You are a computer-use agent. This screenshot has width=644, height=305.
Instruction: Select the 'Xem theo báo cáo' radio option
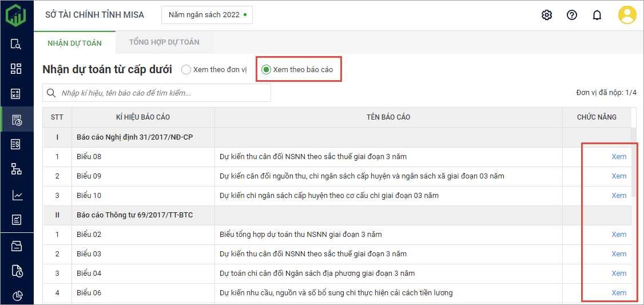(266, 70)
